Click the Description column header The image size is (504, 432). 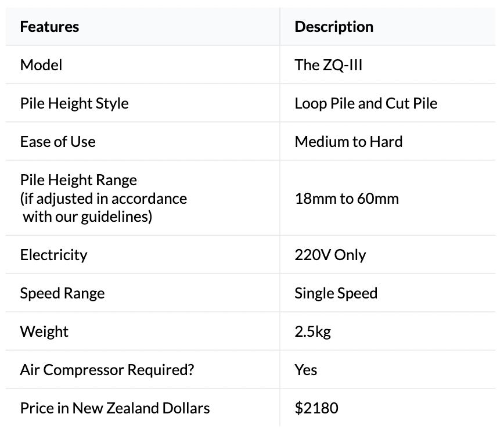point(334,27)
